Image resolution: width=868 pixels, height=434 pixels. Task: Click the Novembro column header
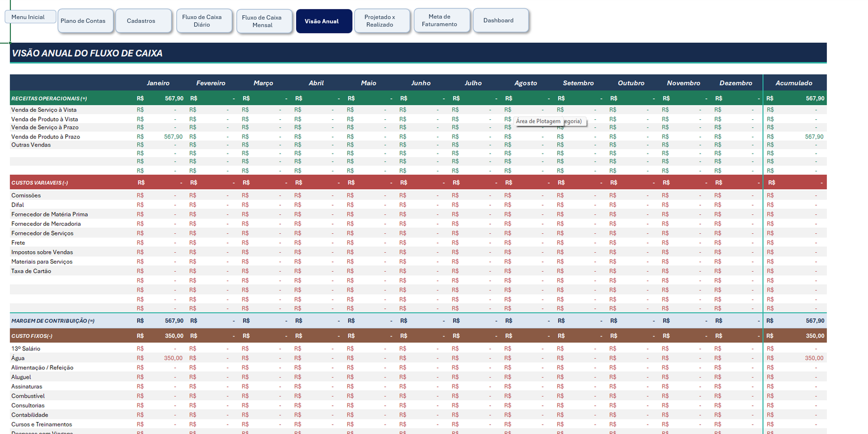click(684, 83)
